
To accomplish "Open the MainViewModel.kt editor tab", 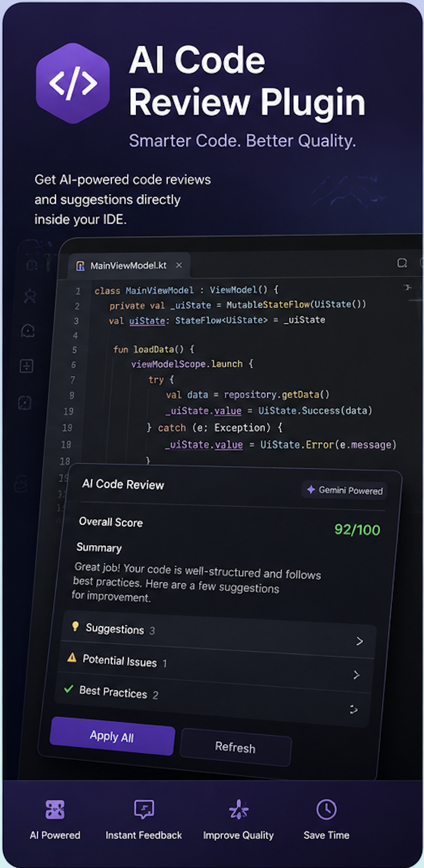I will pos(129,265).
